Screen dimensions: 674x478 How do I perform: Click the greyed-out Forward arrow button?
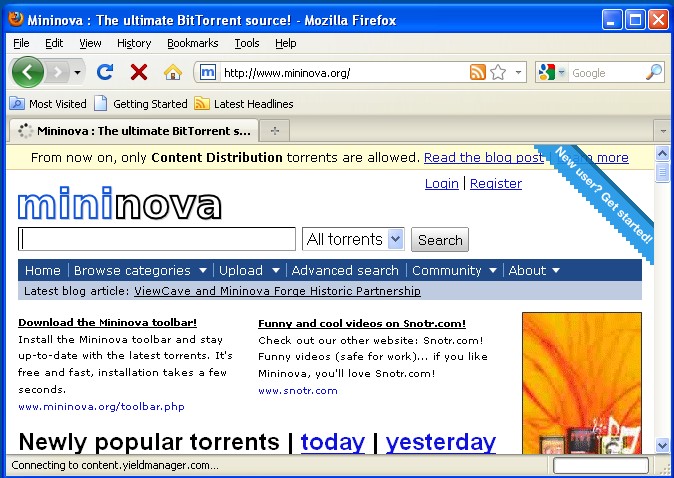(x=58, y=72)
